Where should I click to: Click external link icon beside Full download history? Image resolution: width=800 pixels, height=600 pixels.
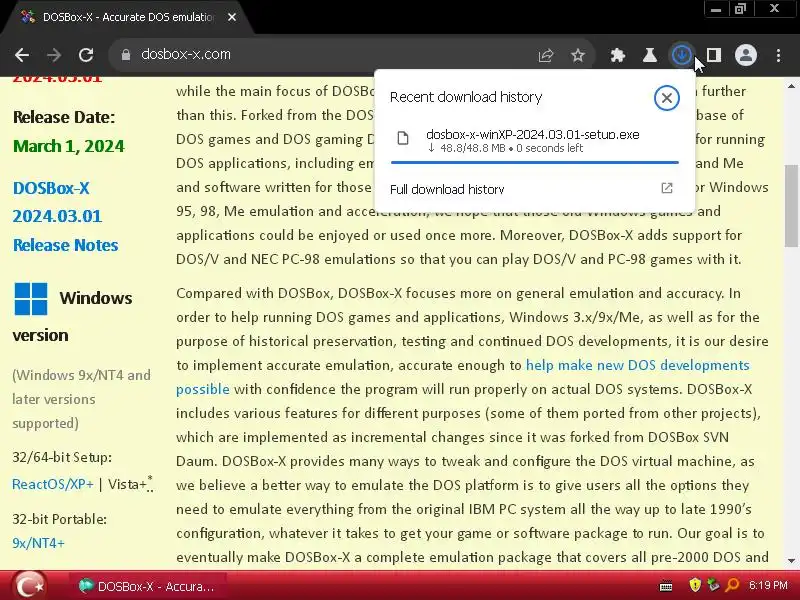[666, 188]
